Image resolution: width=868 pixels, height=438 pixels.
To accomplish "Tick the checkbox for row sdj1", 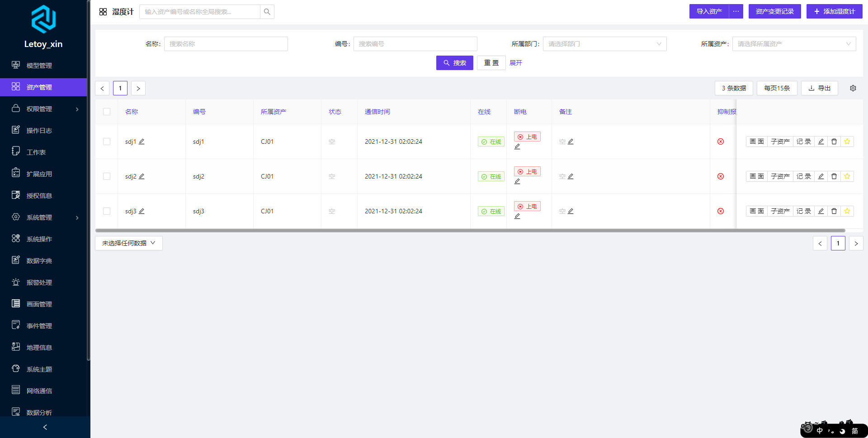I will tap(107, 141).
